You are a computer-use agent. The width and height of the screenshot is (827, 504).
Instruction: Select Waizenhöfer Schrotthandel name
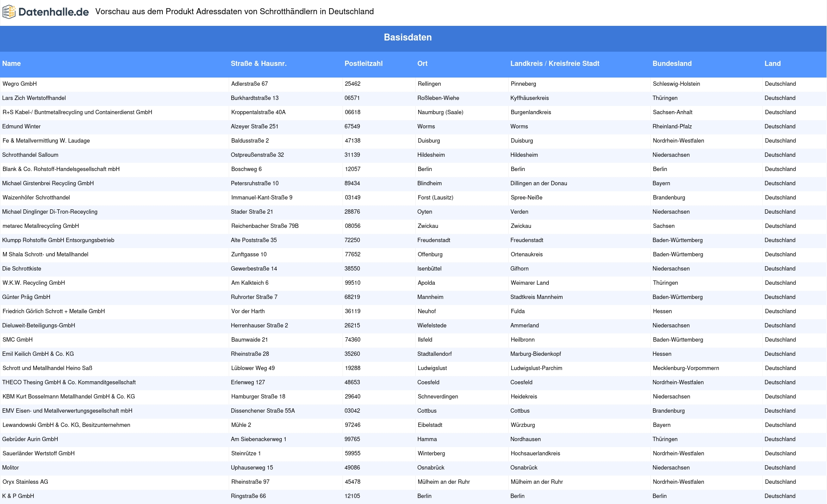pyautogui.click(x=36, y=198)
